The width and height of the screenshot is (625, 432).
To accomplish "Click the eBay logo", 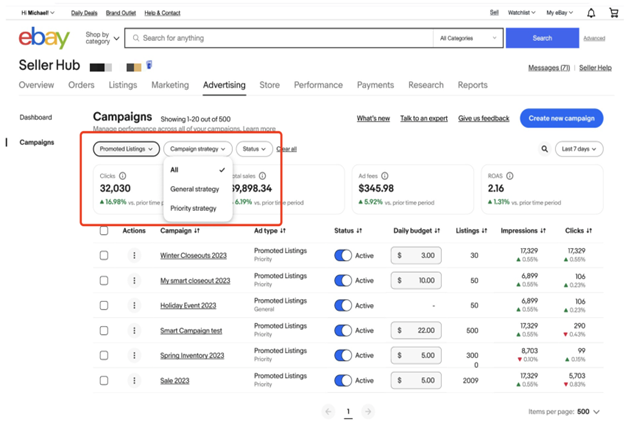I will point(44,37).
